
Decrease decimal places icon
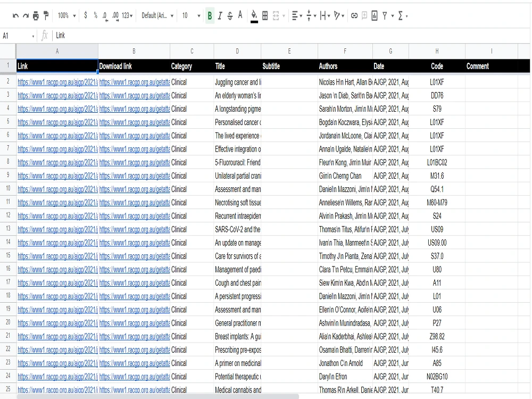(x=105, y=16)
